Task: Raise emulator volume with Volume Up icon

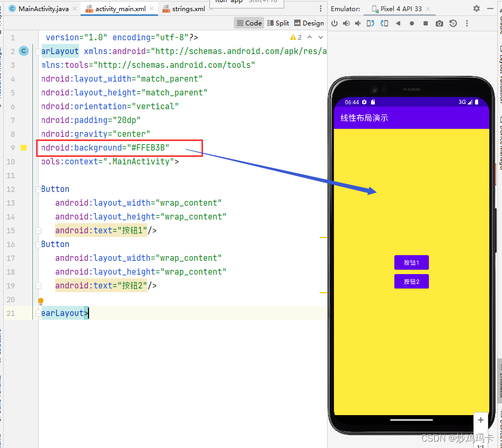Action: (346, 23)
